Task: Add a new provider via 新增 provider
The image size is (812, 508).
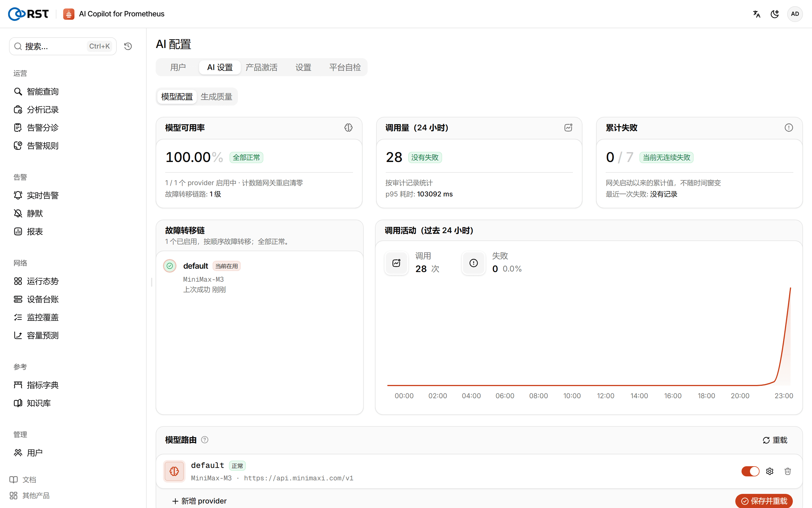Action: point(199,501)
